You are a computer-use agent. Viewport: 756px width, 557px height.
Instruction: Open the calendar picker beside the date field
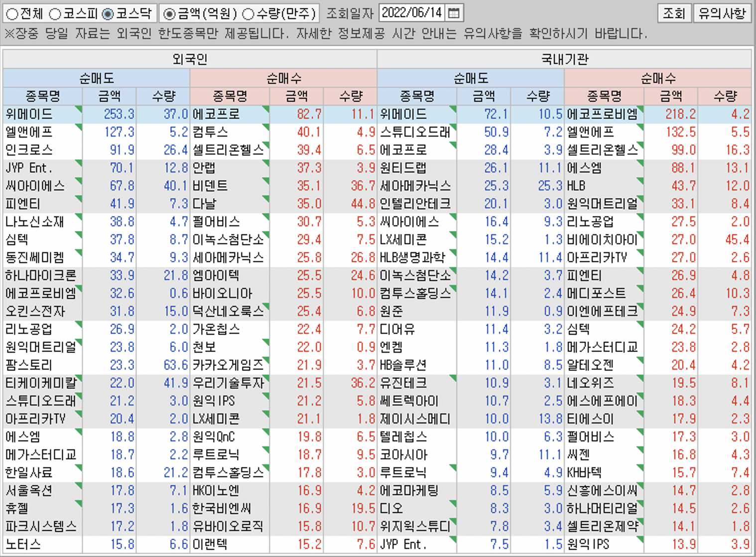[454, 13]
